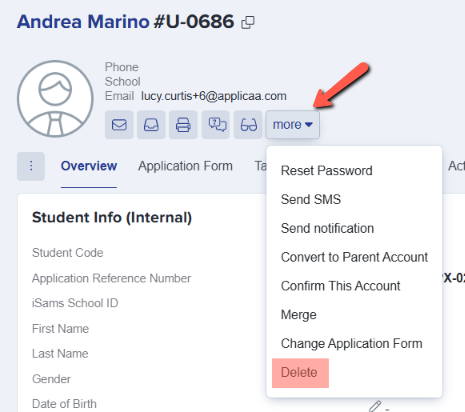Click the glasses view-as icon button
Viewport: 465px width, 412px height.
[x=248, y=125]
